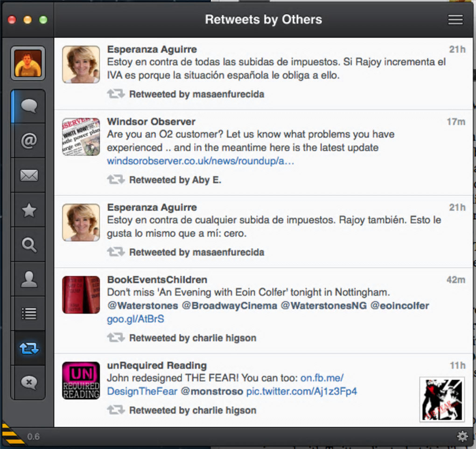This screenshot has height=449, width=476.
Task: Click the 21h timestamp on first tweet
Action: pos(457,49)
